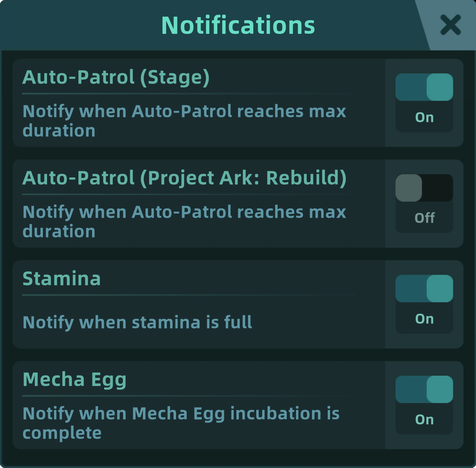This screenshot has width=476, height=468.
Task: Select the Stamina heading
Action: coord(61,278)
